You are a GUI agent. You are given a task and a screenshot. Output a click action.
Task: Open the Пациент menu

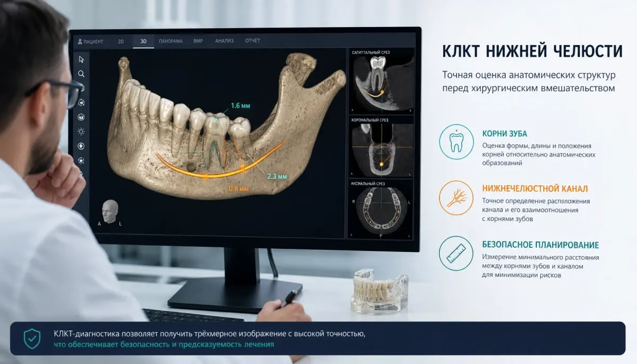(91, 41)
